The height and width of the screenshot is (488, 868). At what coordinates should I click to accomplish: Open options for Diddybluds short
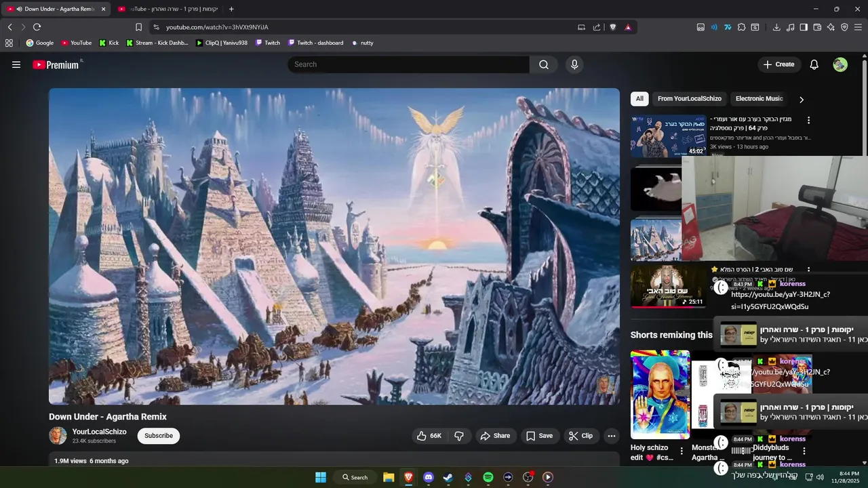pos(804,451)
